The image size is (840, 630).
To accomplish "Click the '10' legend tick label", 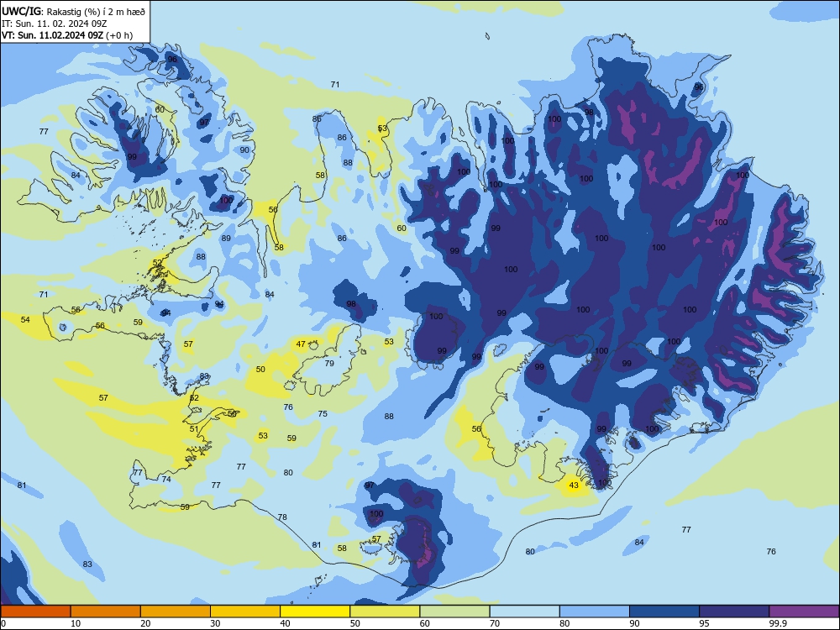I will coord(76,623).
